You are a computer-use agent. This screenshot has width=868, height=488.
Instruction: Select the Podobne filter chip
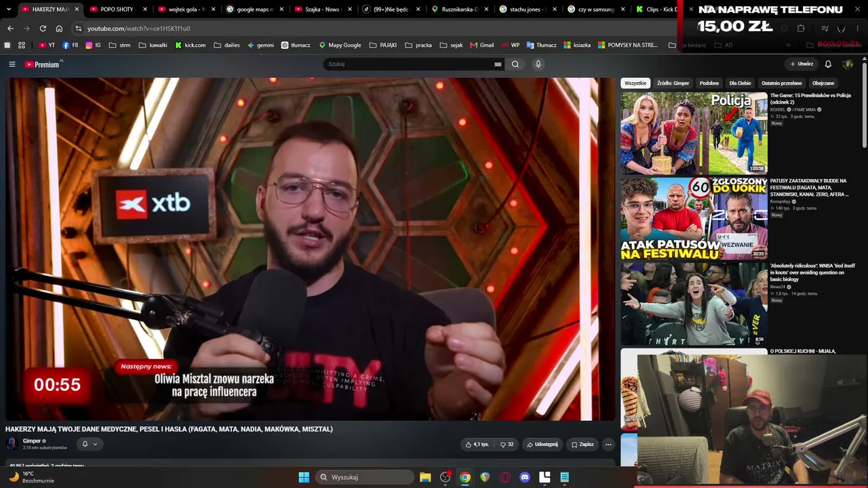tap(709, 83)
